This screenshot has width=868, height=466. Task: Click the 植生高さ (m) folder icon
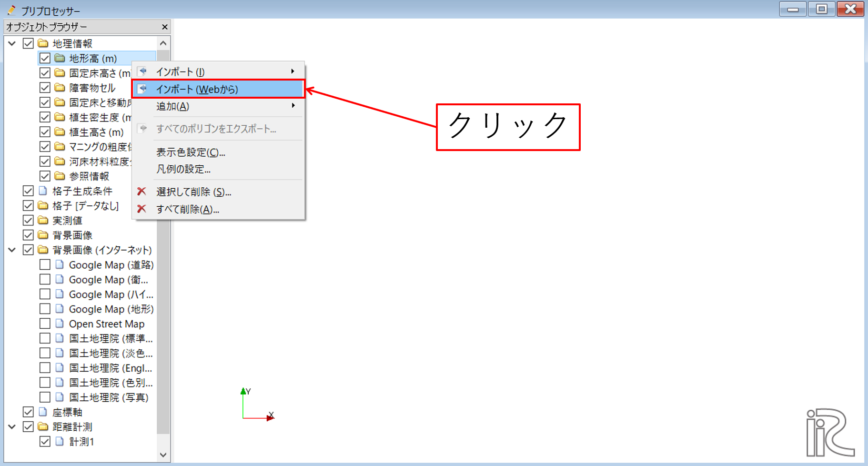(x=60, y=132)
